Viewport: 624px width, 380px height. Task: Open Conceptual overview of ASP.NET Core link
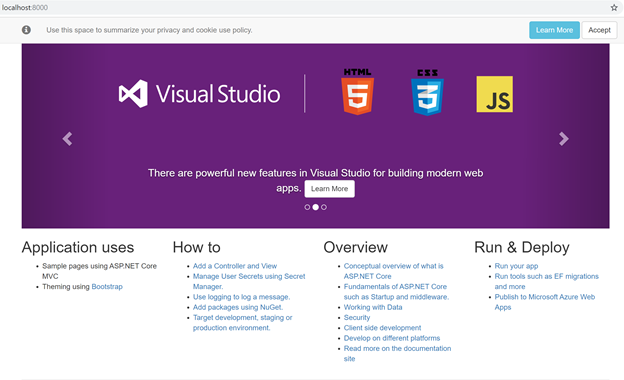coord(394,271)
